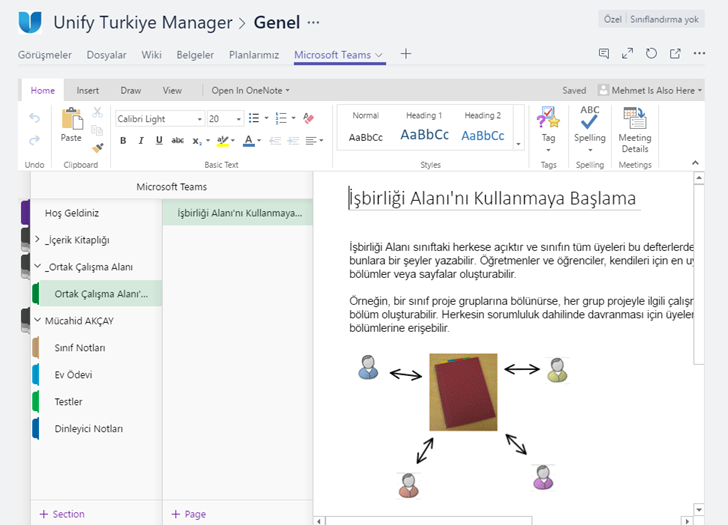Click the page title İşbirliği Alanı'nı Kullanmaya Başlama
Image resolution: width=728 pixels, height=525 pixels.
click(492, 198)
